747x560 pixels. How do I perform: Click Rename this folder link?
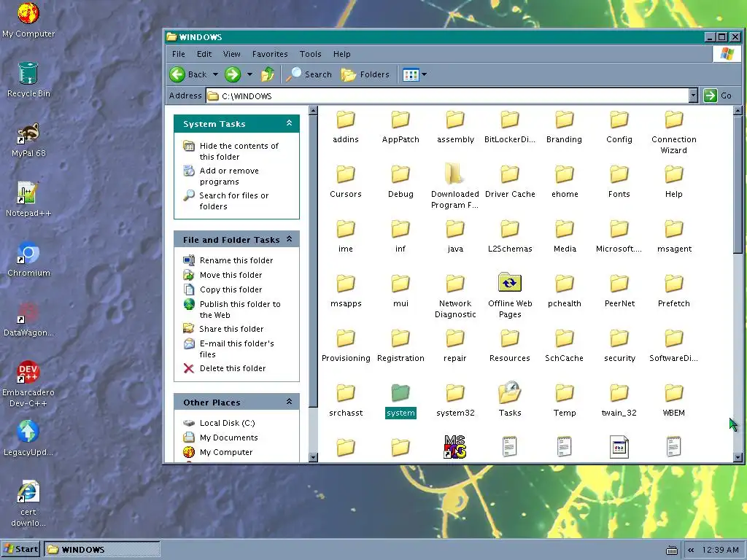tap(228, 260)
